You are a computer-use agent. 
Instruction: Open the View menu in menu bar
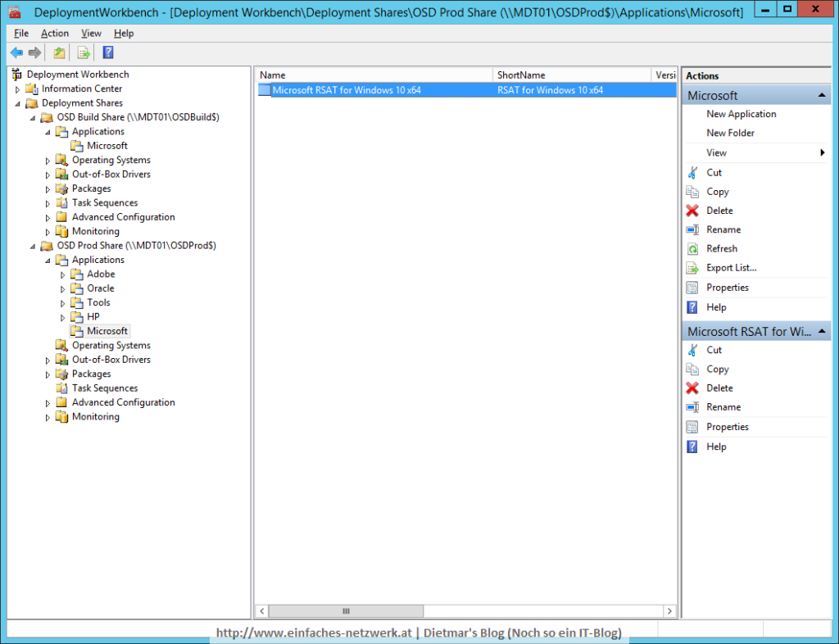pos(91,33)
